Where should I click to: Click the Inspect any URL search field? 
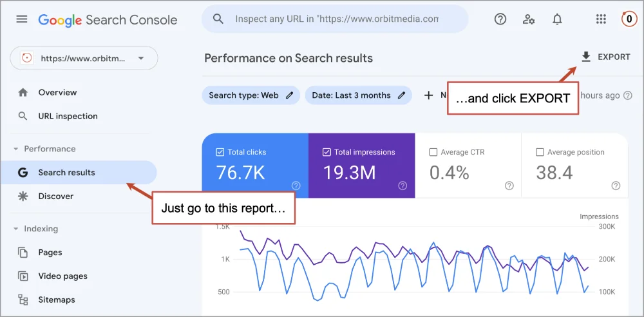tap(335, 19)
